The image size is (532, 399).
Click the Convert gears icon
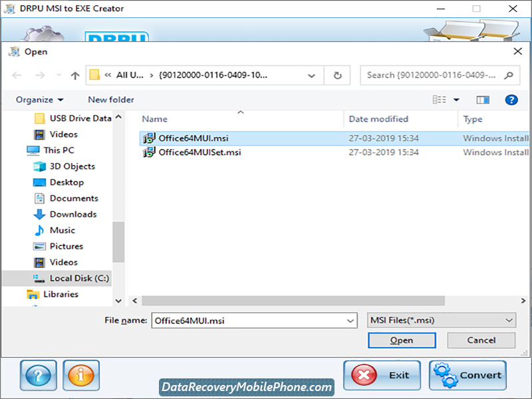[446, 375]
